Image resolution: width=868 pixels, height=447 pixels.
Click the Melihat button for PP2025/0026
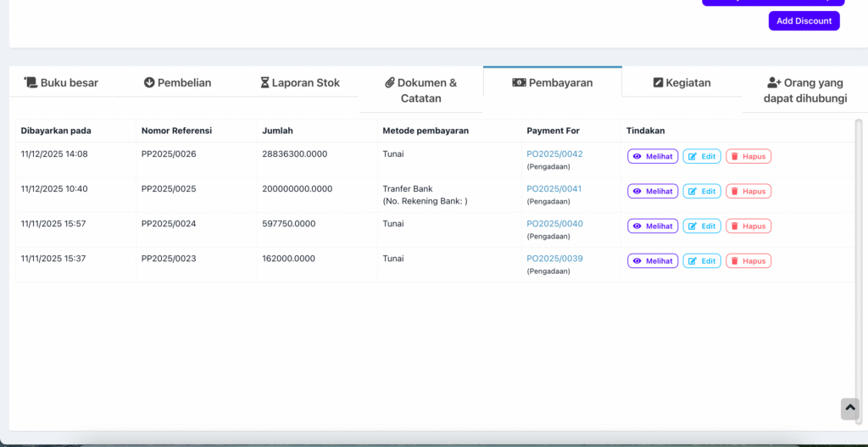pos(653,157)
